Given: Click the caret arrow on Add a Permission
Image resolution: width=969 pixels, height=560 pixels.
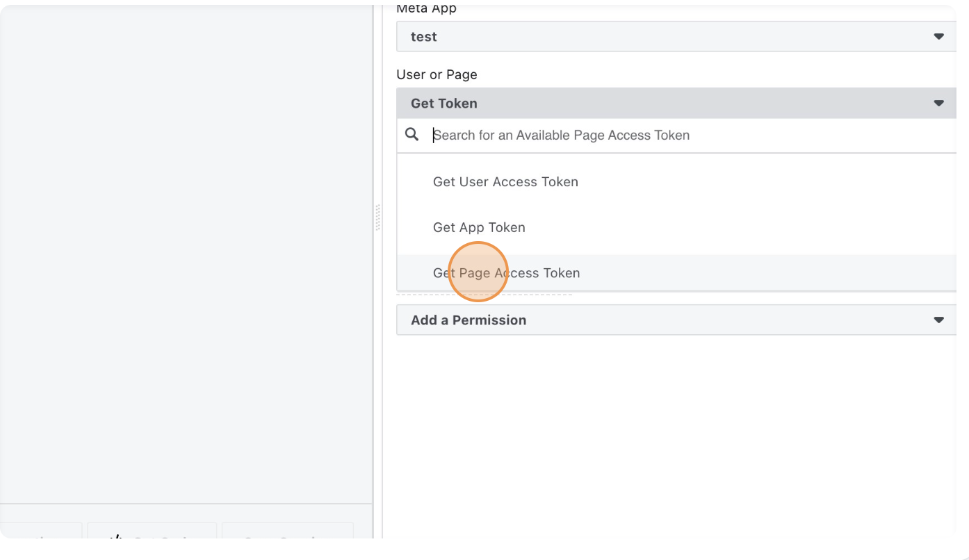Looking at the screenshot, I should pyautogui.click(x=938, y=320).
